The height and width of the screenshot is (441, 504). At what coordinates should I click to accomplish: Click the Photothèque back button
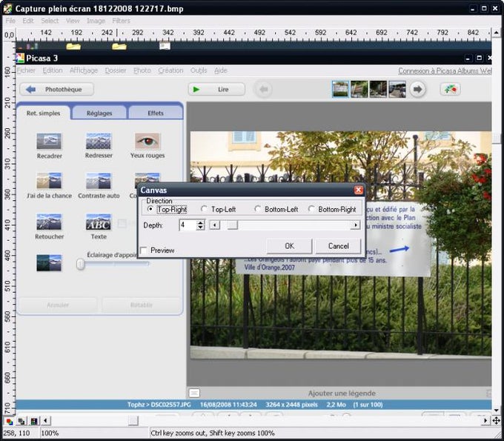point(56,90)
